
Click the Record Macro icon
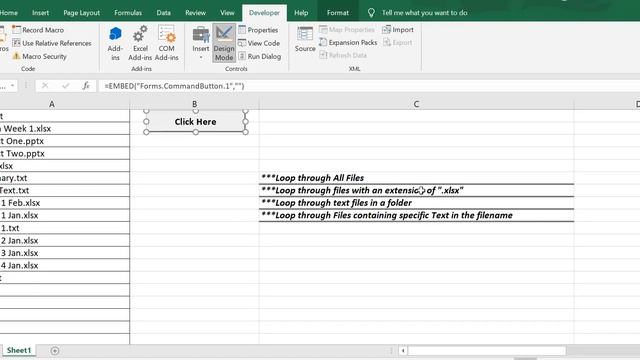[16, 30]
